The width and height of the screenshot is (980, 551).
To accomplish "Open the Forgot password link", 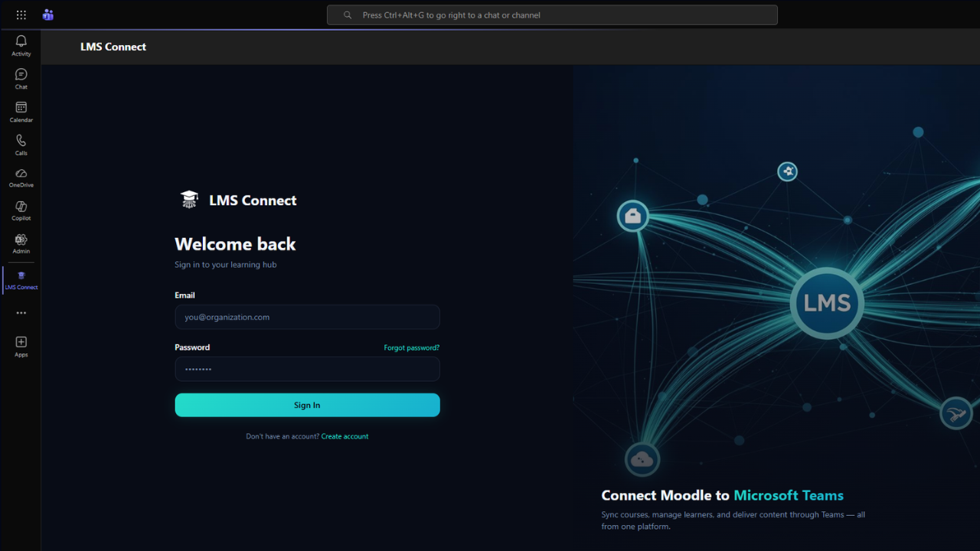I will pyautogui.click(x=411, y=347).
